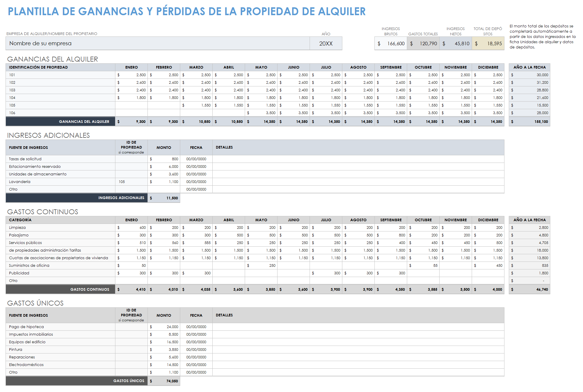
Task: Select the Ganancias del alquiler total row label
Action: click(60, 122)
